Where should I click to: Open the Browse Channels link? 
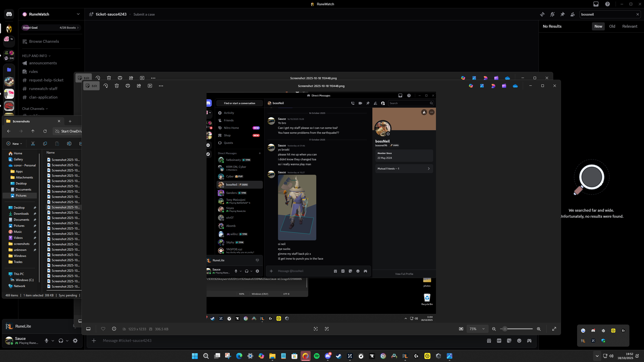click(x=44, y=41)
